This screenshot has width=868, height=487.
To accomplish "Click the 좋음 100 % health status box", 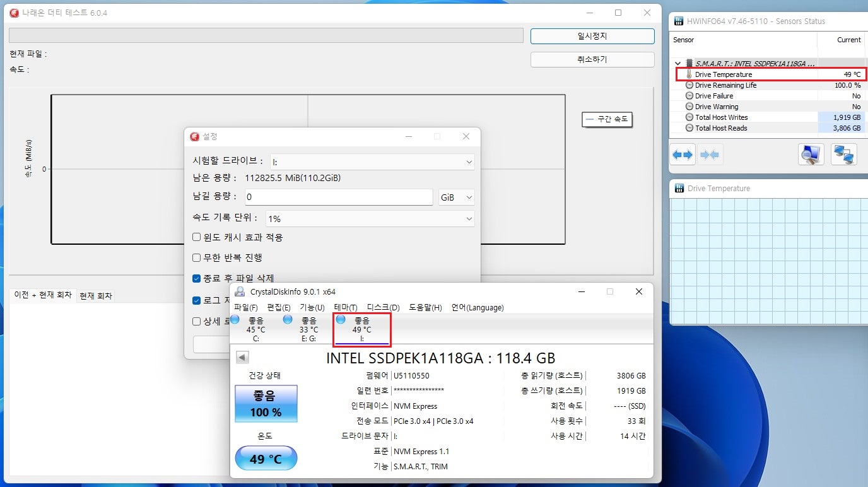I will click(266, 404).
